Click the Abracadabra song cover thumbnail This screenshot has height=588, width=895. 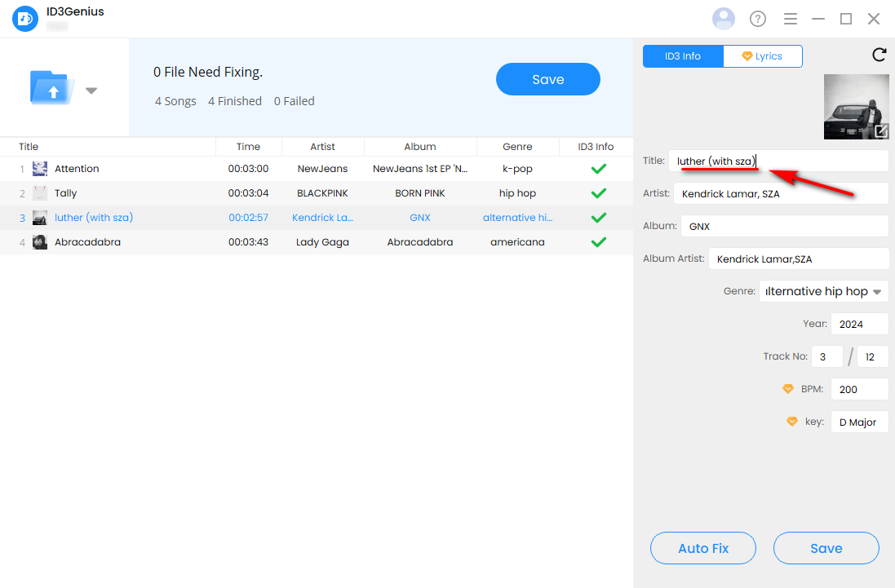click(x=40, y=242)
